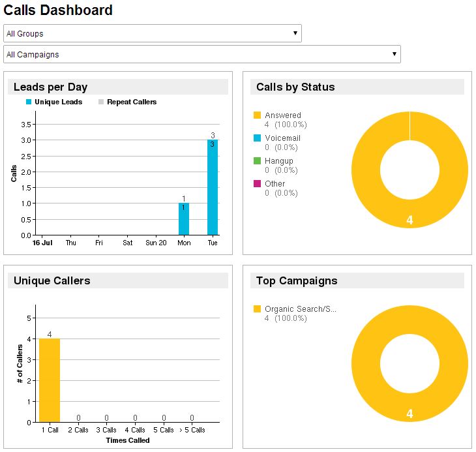Click the Fri axis label
Image resolution: width=476 pixels, height=452 pixels.
click(99, 243)
